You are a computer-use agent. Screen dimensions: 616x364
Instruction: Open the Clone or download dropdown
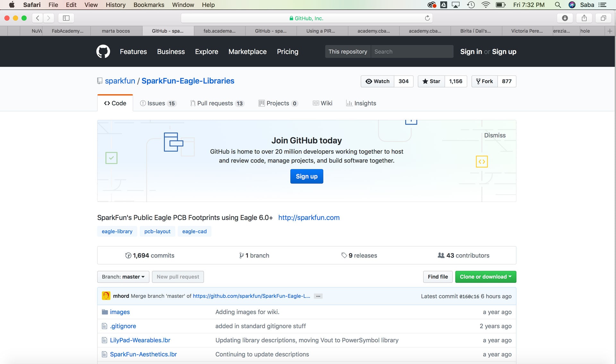click(485, 276)
